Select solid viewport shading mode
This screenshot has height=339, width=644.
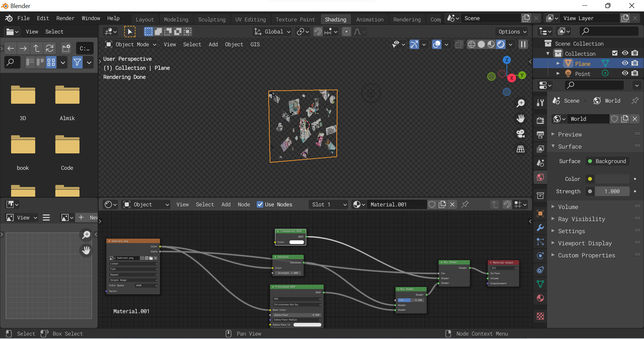pos(481,44)
